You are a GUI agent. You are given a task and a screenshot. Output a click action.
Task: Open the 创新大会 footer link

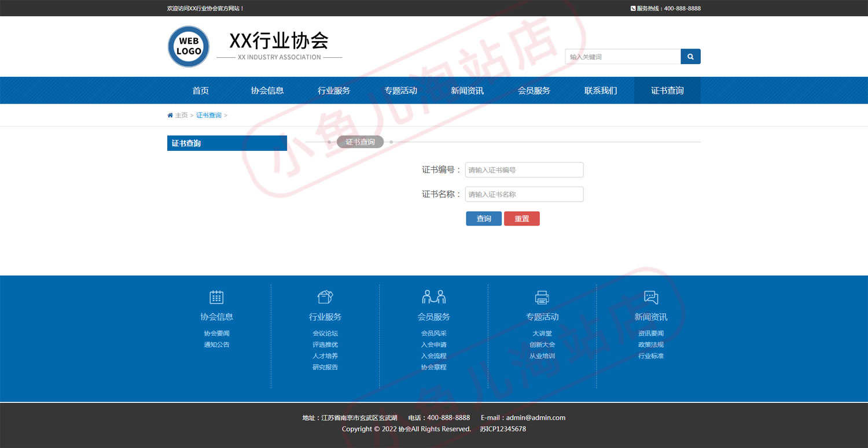point(542,345)
